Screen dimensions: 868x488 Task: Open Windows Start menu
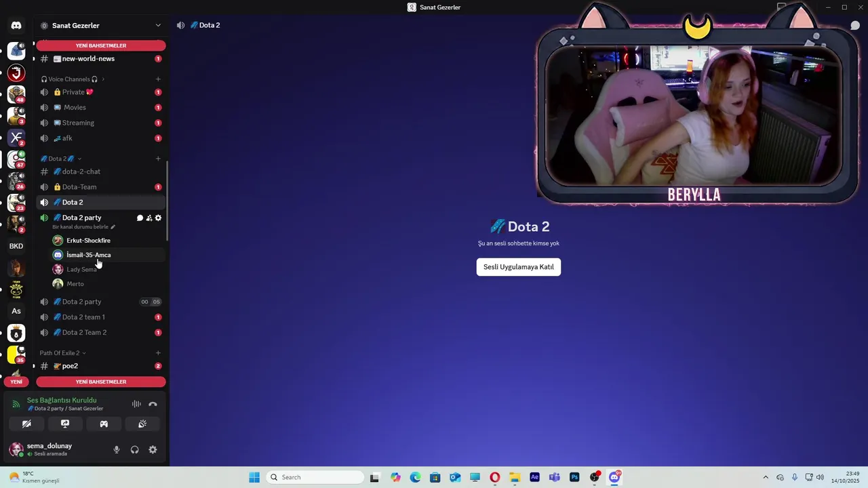254,477
